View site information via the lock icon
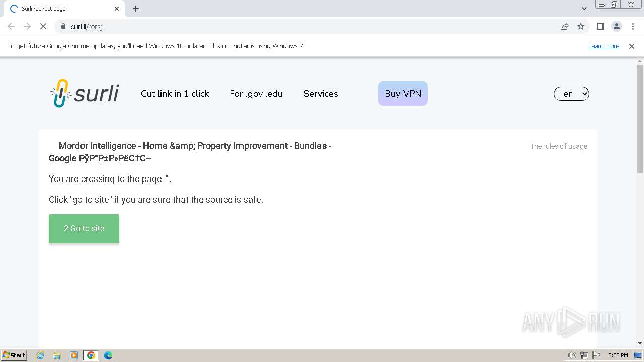 coord(63,26)
